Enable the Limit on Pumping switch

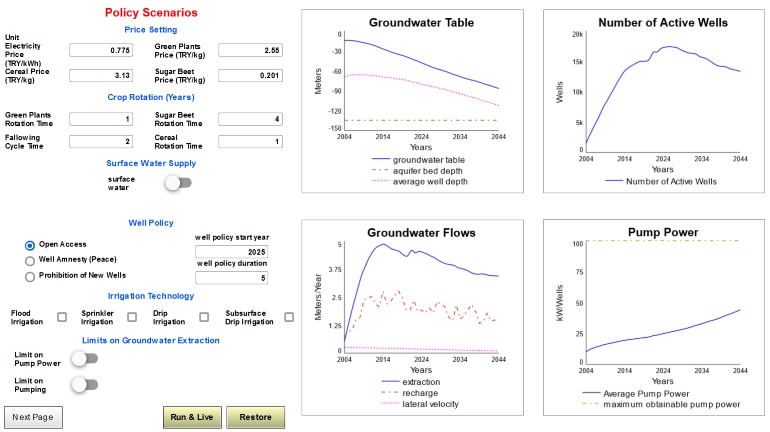point(84,384)
